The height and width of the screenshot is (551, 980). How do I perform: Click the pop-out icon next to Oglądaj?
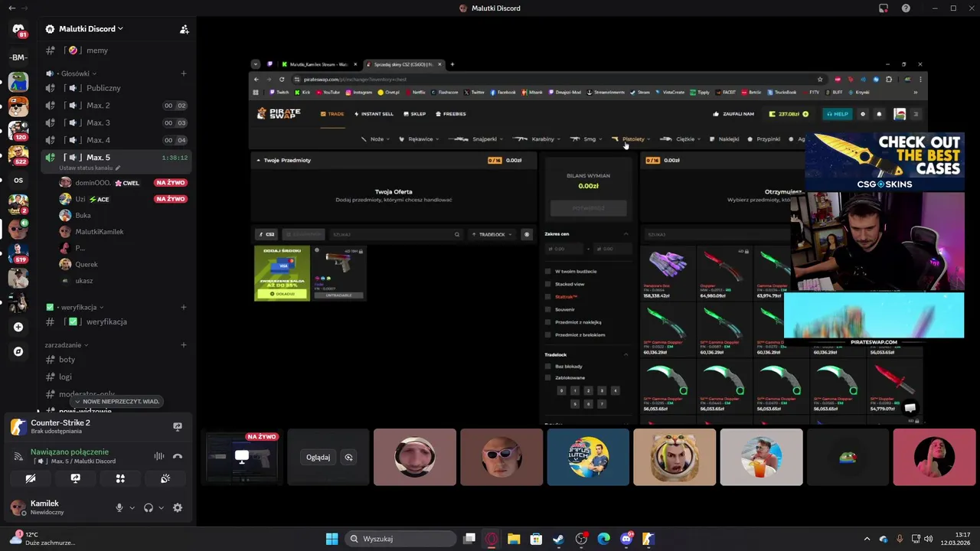[348, 457]
